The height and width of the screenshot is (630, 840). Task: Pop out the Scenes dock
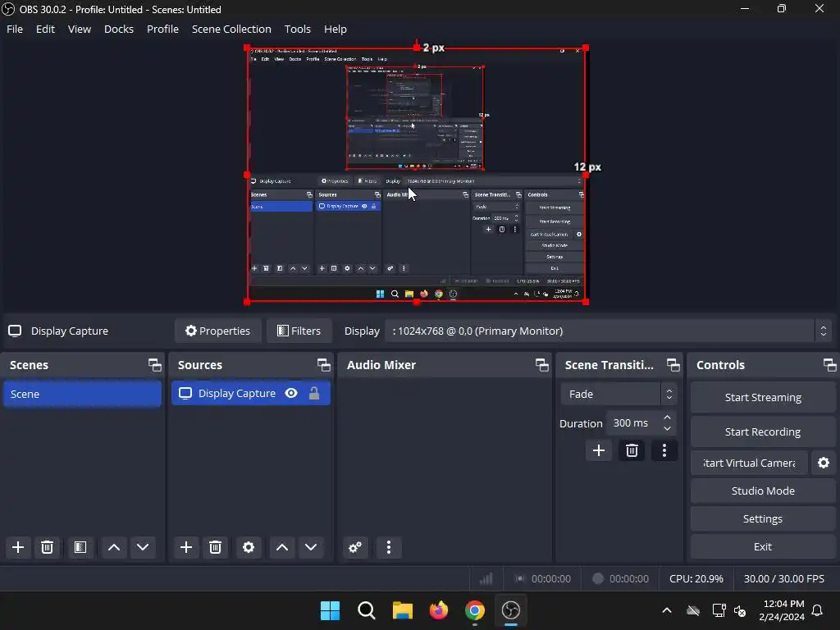pyautogui.click(x=155, y=365)
